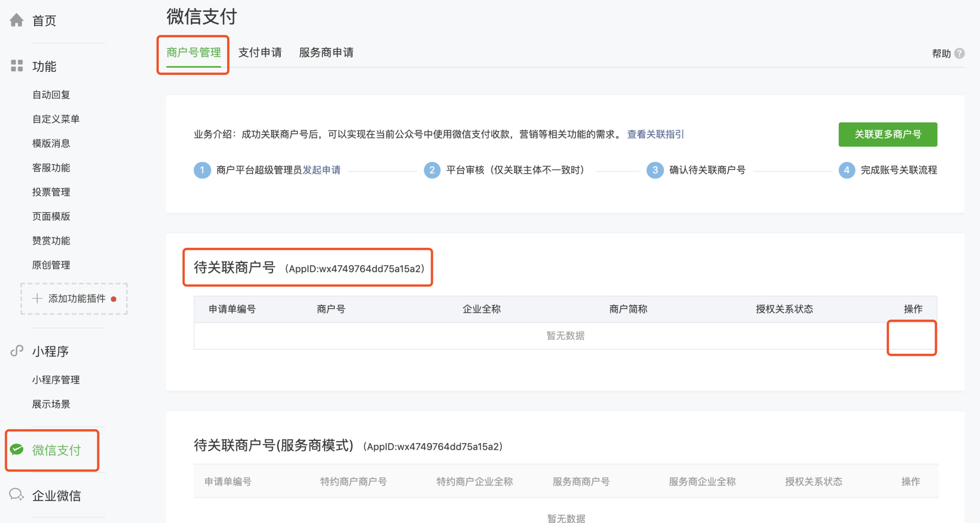Switch to the 服务商申请 tab

[326, 53]
